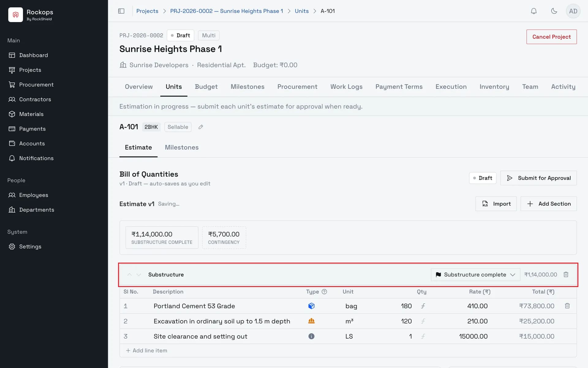588x368 pixels.
Task: Click Cancel Project button
Action: [x=551, y=37]
